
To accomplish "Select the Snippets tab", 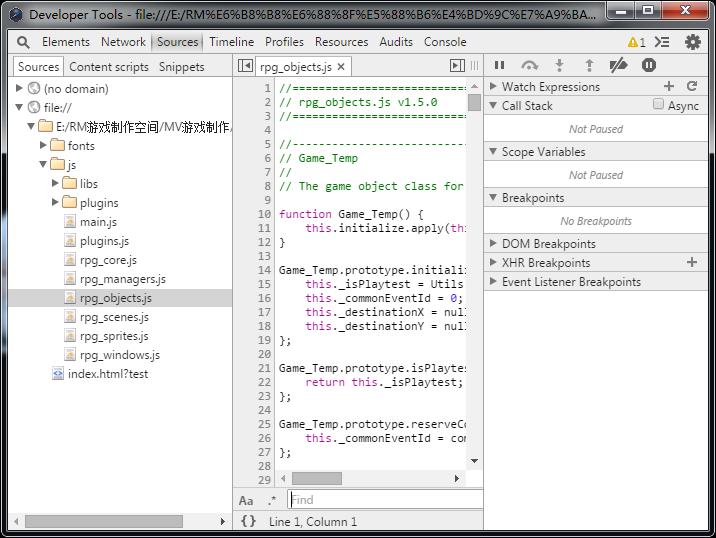I will tap(182, 67).
